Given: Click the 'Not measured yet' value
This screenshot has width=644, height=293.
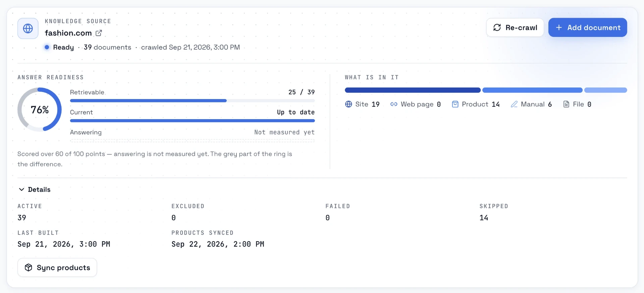Looking at the screenshot, I should point(284,133).
